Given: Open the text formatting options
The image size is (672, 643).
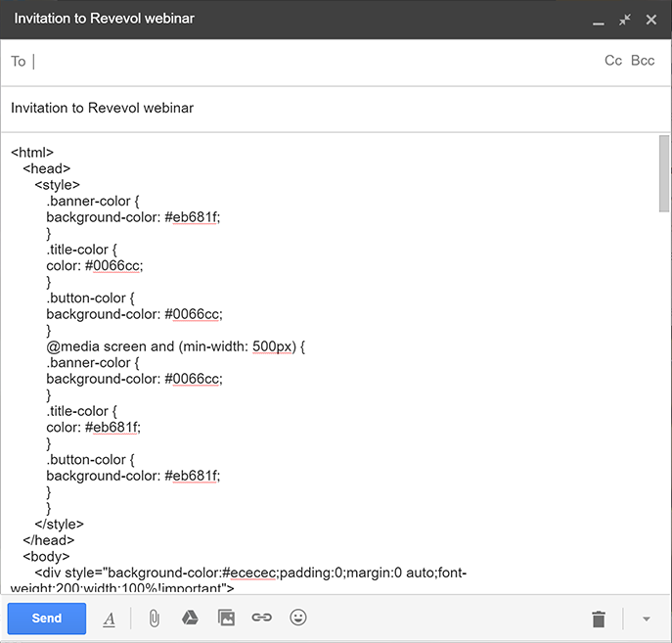Looking at the screenshot, I should tap(109, 619).
